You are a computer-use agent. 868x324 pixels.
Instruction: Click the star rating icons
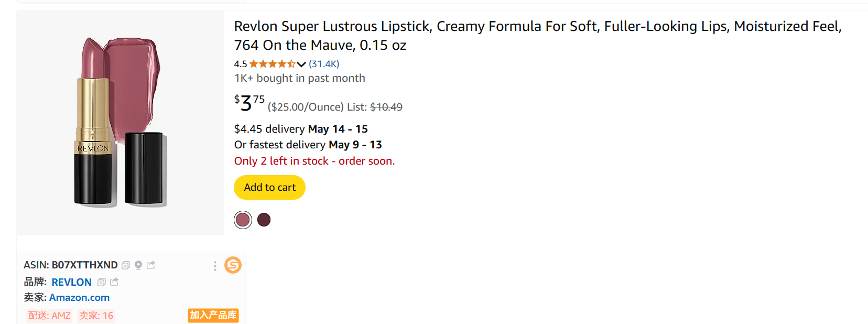(x=272, y=64)
